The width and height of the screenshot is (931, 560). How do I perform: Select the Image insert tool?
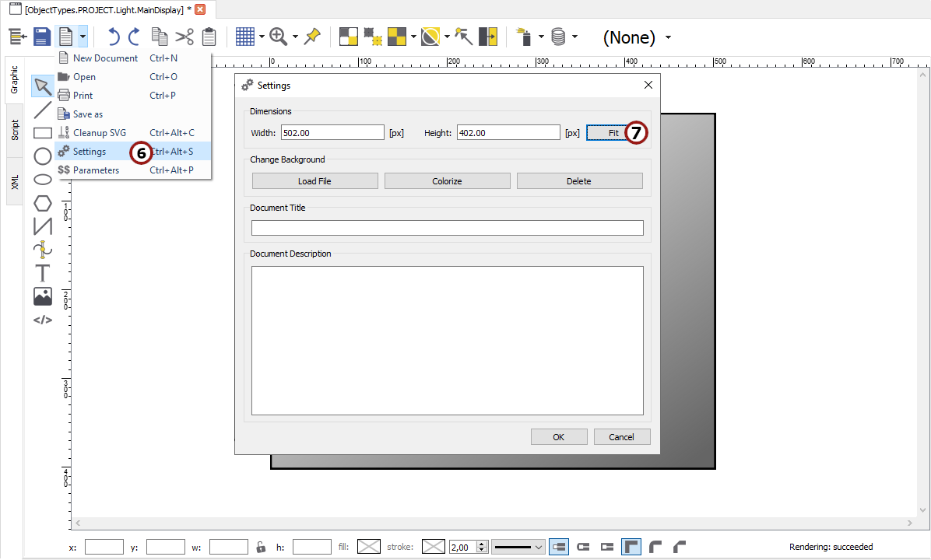[43, 296]
